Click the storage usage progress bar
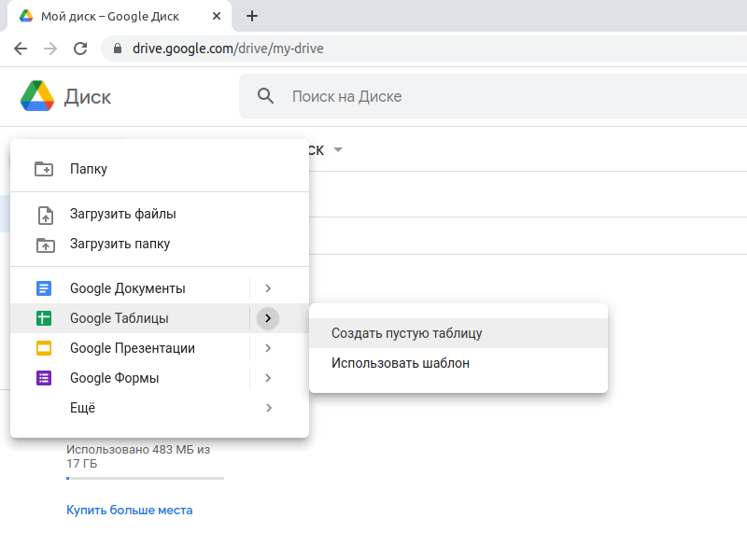747x560 pixels. click(145, 478)
